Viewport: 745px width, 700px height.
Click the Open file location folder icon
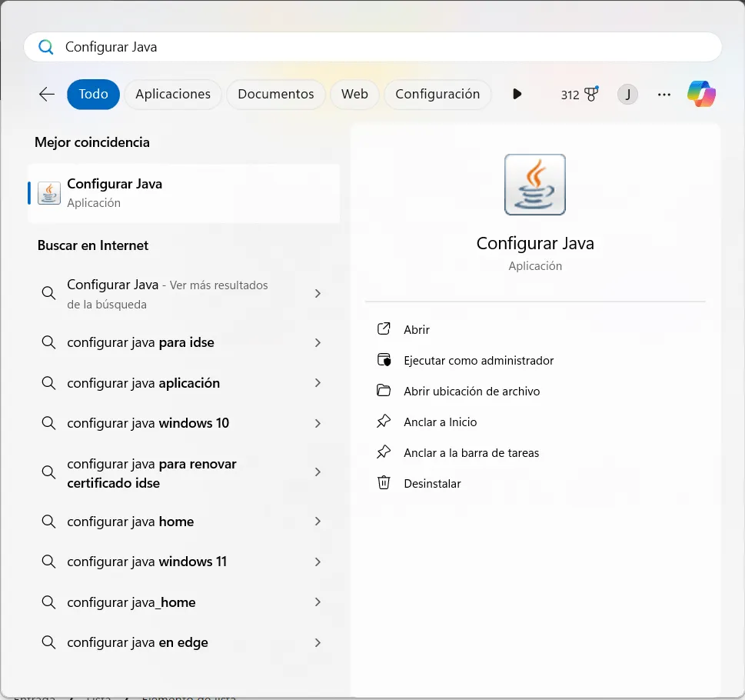point(384,391)
